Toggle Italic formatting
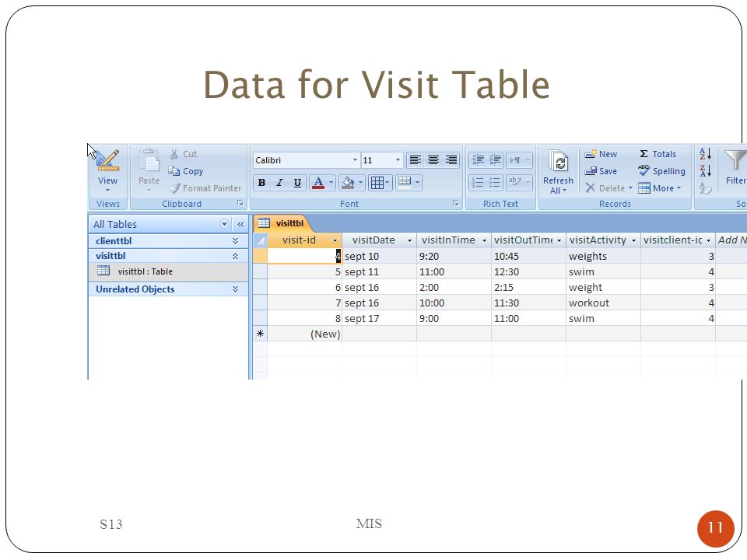Screen dimensions: 747x560 [279, 182]
